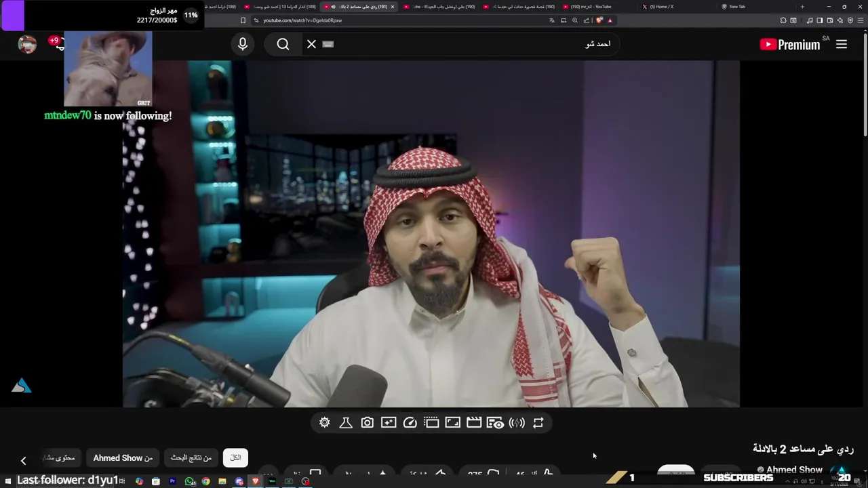Click the flask experiments icon in the video toolbar
Image resolution: width=868 pixels, height=488 pixels.
(345, 423)
